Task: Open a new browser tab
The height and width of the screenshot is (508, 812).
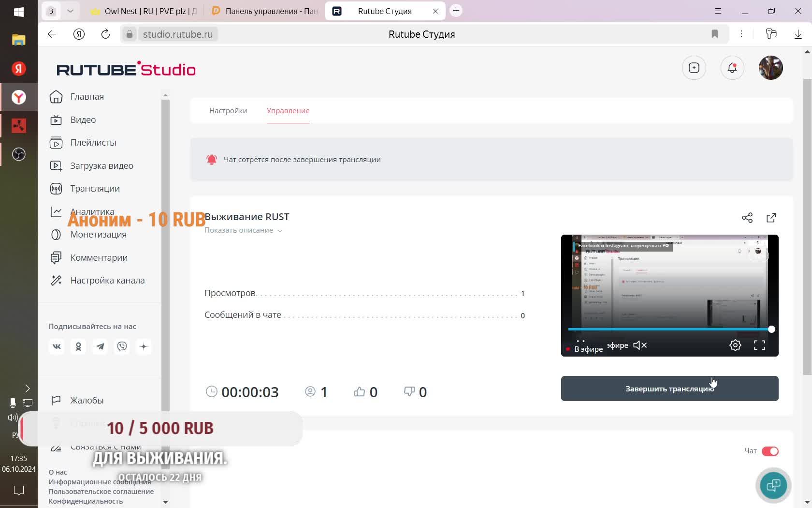Action: (x=456, y=11)
